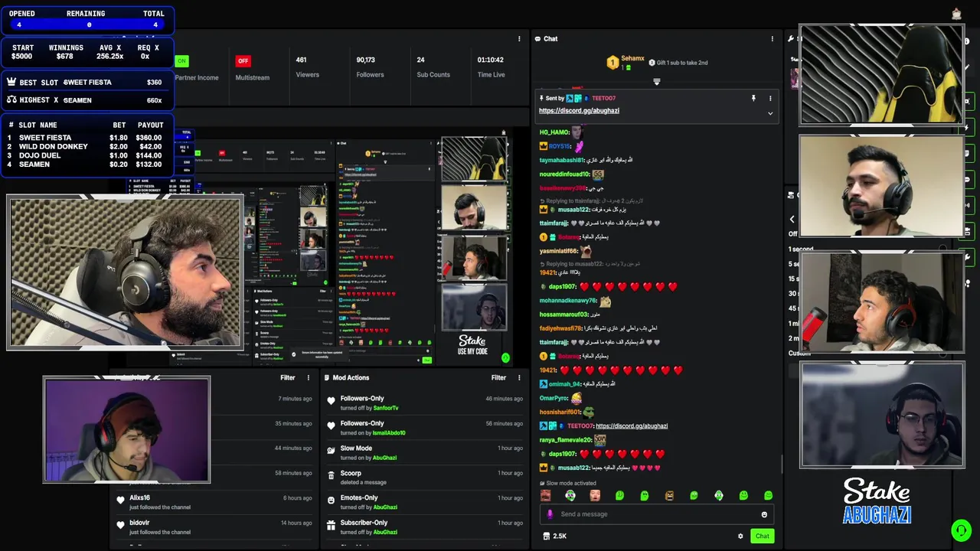The height and width of the screenshot is (551, 980).
Task: Open the pinned message three-dot menu
Action: pyautogui.click(x=770, y=99)
